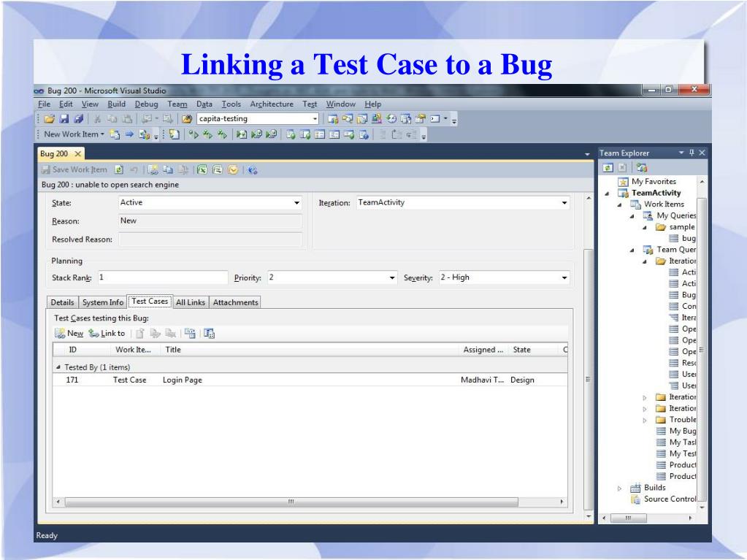Click the State column header in grid
The height and width of the screenshot is (560, 747).
(x=532, y=350)
